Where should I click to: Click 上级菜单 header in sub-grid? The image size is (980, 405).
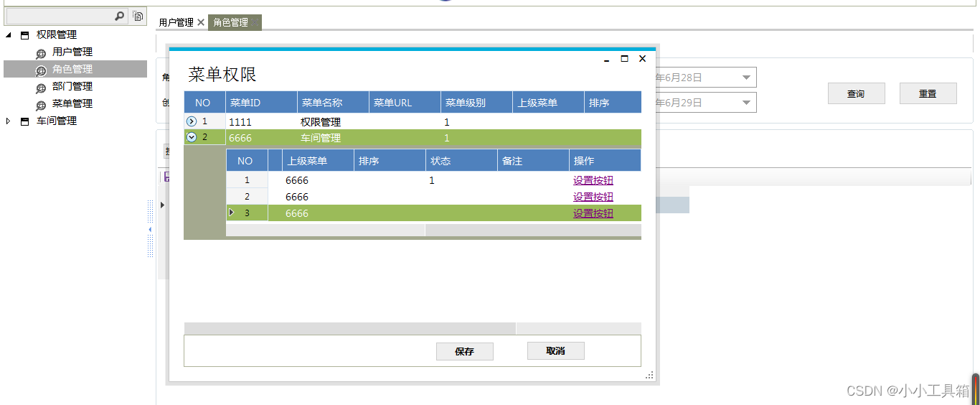pos(318,161)
